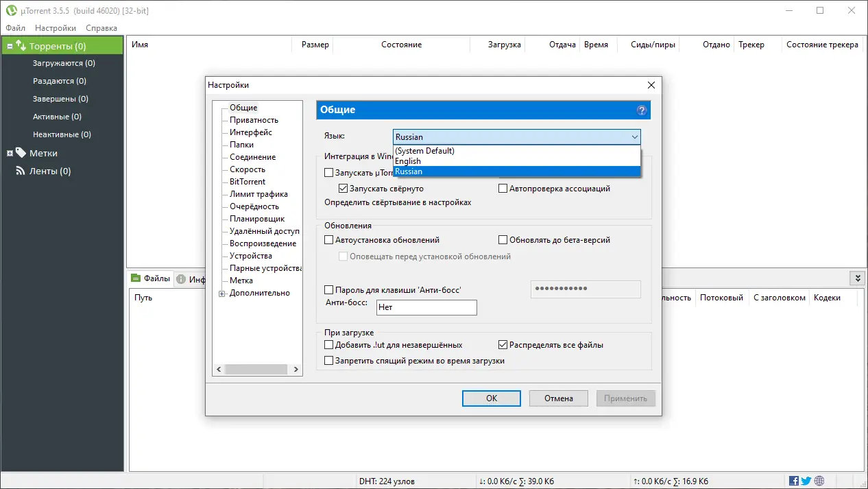Click the OK button
This screenshot has height=489, width=868.
pyautogui.click(x=492, y=398)
